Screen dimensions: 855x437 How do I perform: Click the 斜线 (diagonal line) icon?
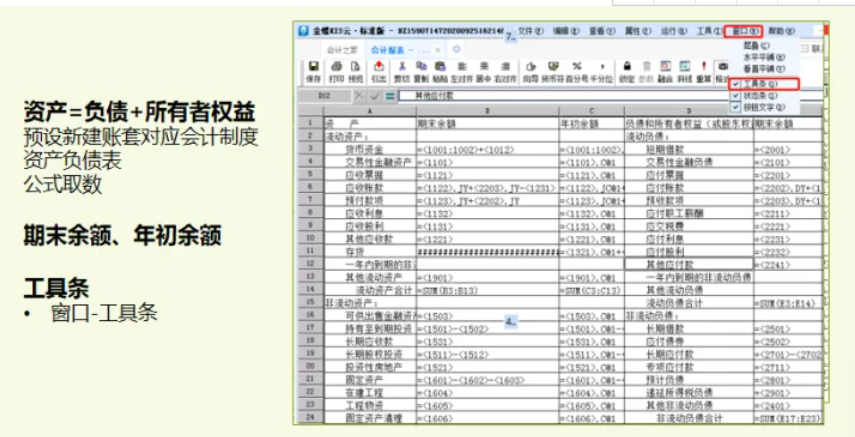point(685,67)
